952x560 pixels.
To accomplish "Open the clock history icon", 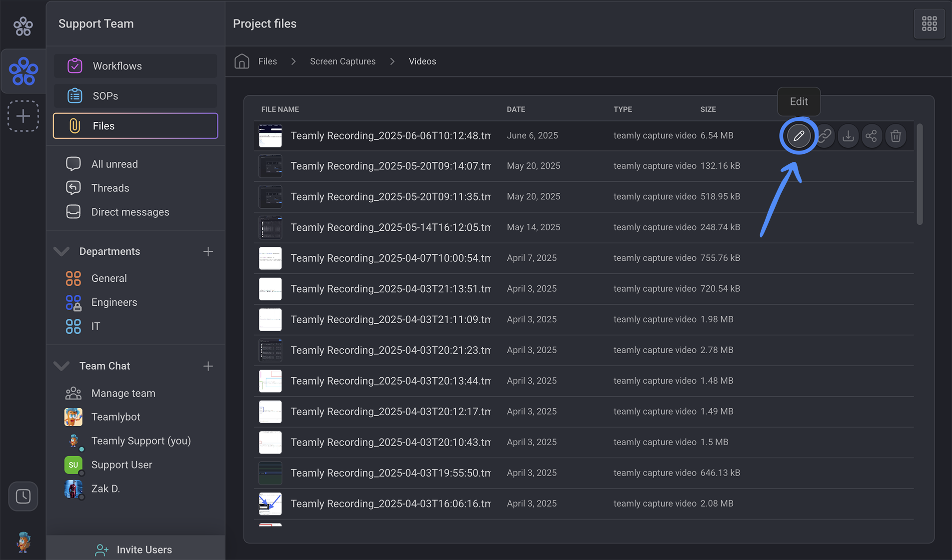I will point(23,496).
